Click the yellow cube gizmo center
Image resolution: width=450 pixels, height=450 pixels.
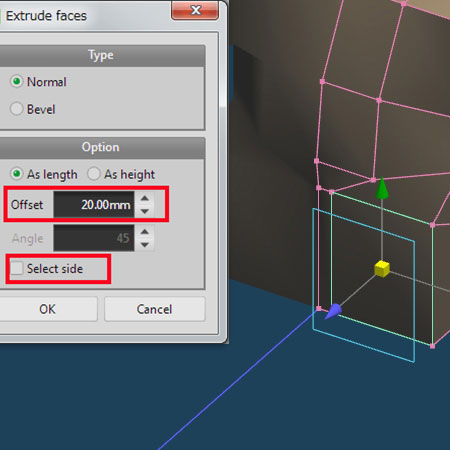pos(382,269)
